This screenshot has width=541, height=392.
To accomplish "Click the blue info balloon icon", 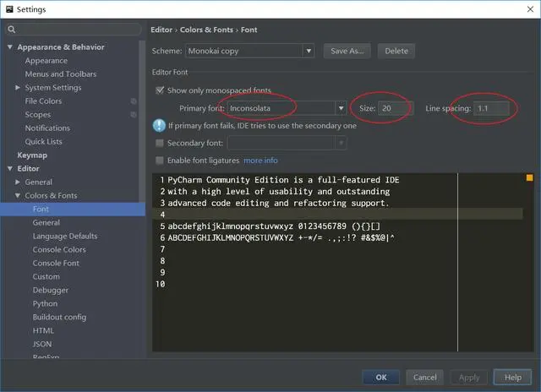I will (x=159, y=125).
